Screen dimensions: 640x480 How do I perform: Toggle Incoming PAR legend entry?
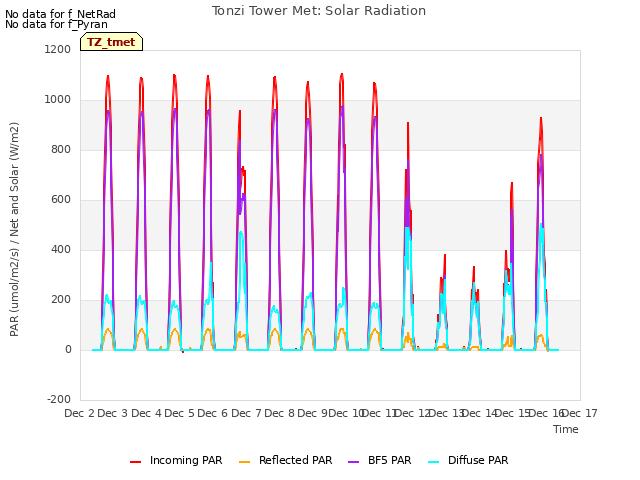pyautogui.click(x=176, y=460)
